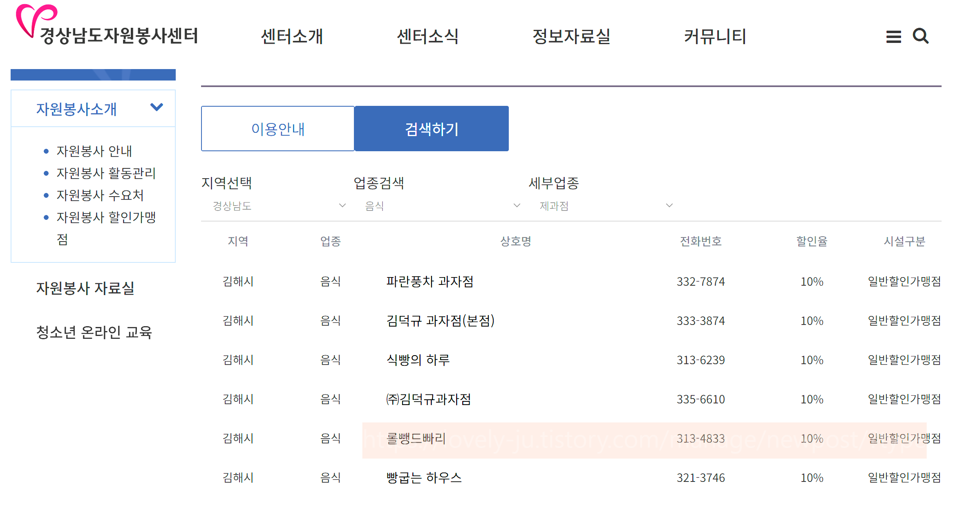Go to 자원봉사 할인가맹점 sidebar link
Screen dimensions: 980x506
[106, 228]
